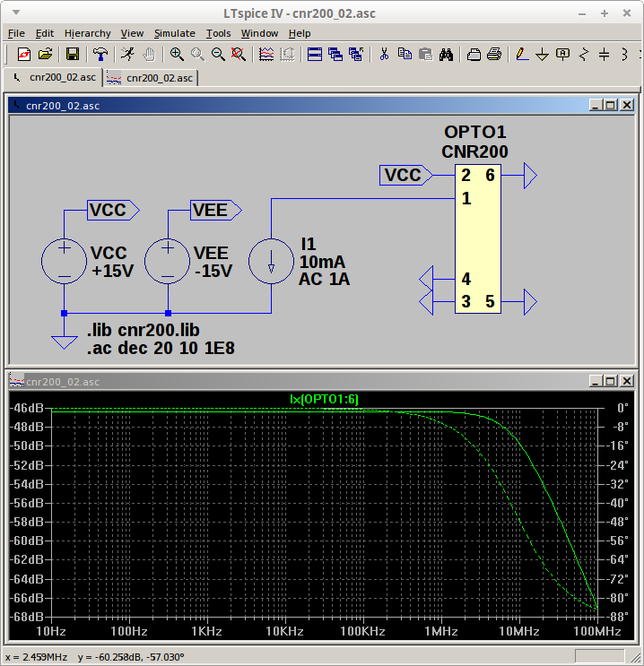
Task: Open the title bar dropdown arrow menu
Action: click(16, 13)
